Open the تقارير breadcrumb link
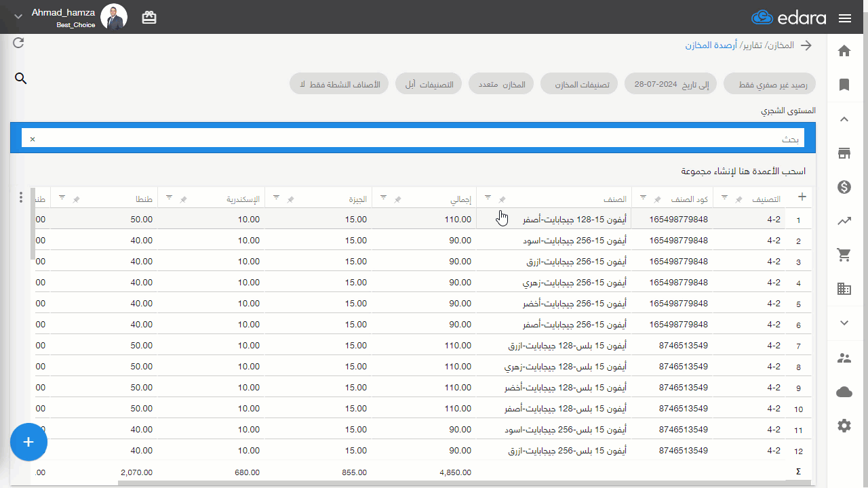This screenshot has height=488, width=868. tap(753, 45)
